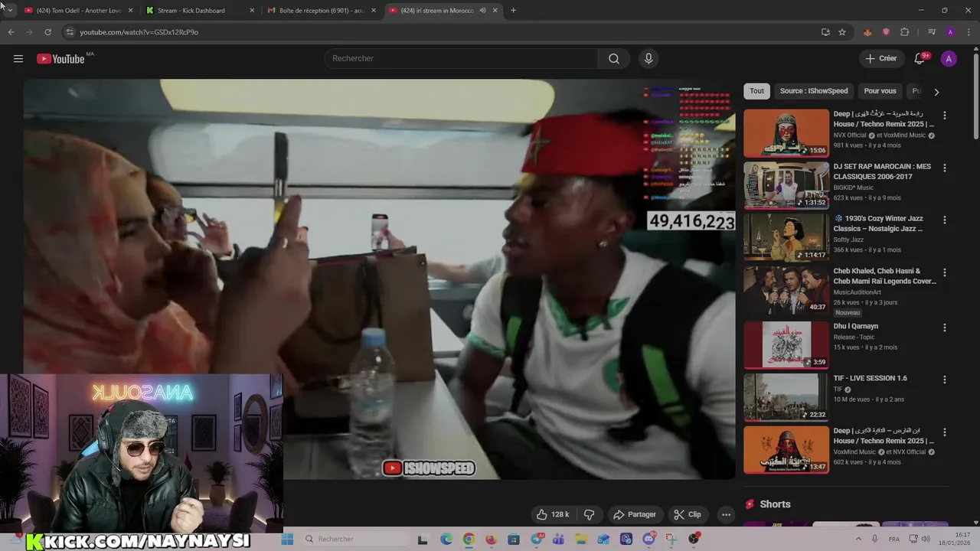Click the Shorts section heading
Viewport: 980px width, 551px height.
(x=775, y=504)
